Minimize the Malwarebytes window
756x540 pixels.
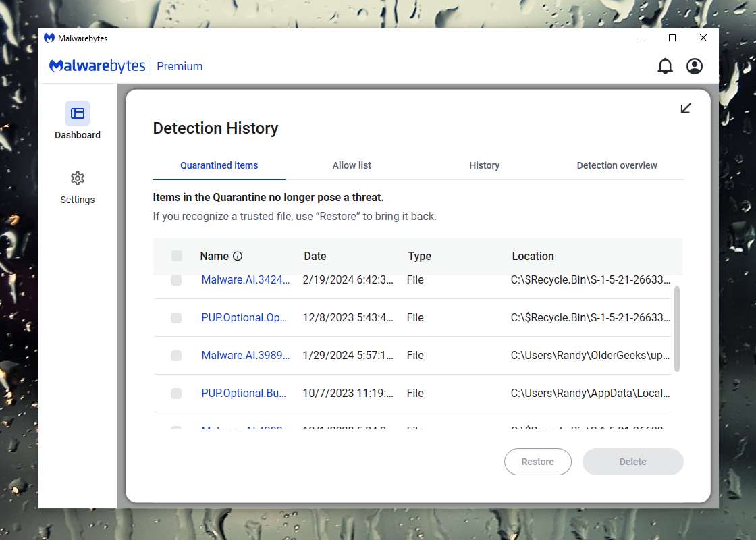coord(642,38)
